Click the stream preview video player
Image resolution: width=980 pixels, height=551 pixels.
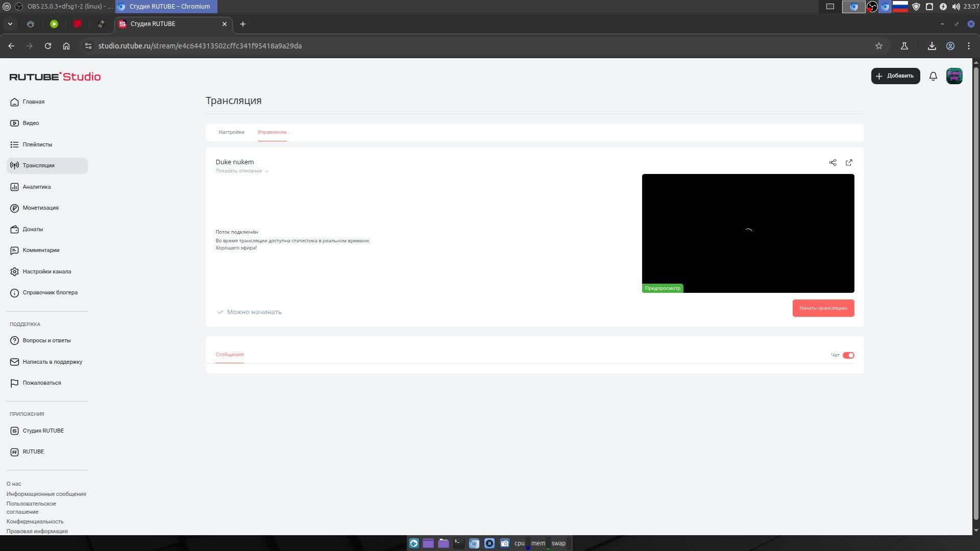pos(748,233)
